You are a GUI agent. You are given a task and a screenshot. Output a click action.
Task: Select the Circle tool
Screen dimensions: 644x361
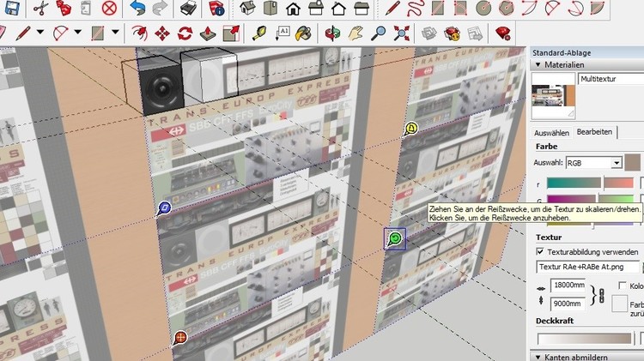483,8
